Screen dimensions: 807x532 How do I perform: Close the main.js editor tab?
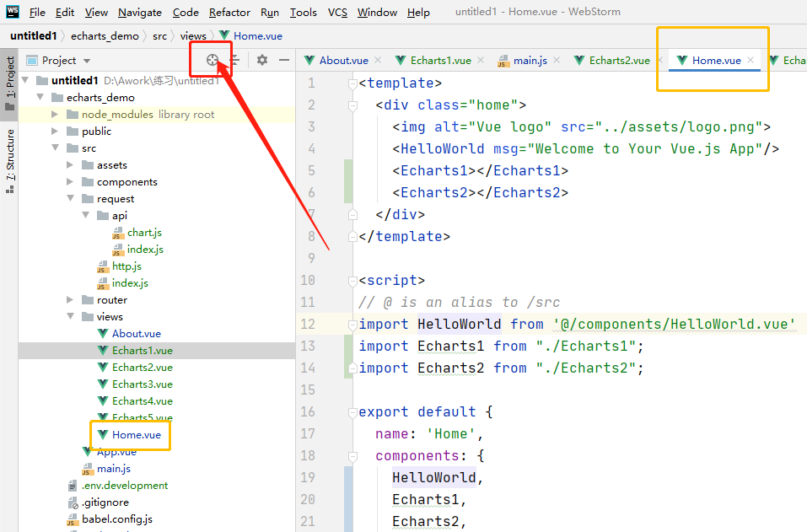(557, 60)
